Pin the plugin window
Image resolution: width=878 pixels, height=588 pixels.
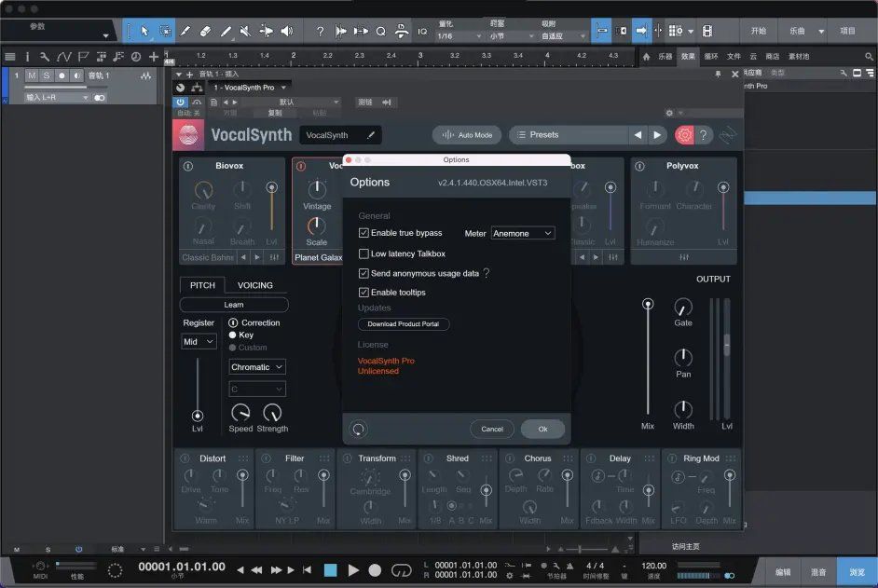[718, 74]
